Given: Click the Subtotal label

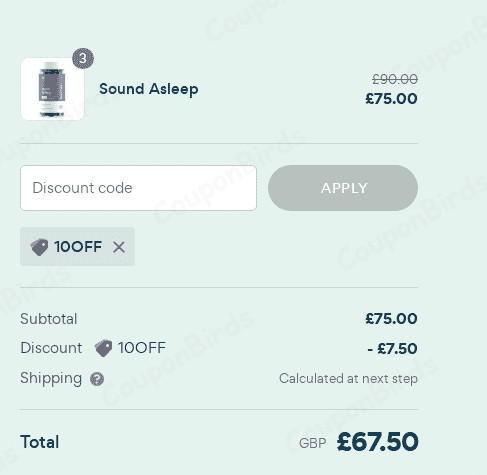Looking at the screenshot, I should [x=49, y=319].
